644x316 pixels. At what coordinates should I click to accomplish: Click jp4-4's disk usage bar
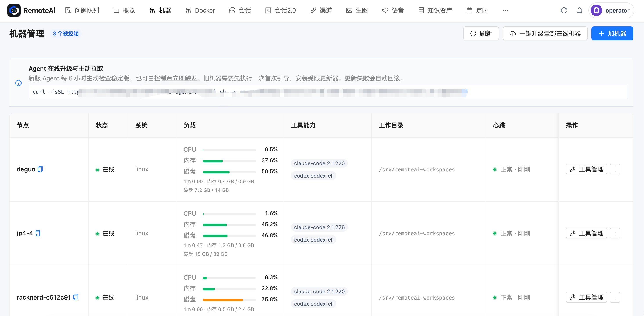click(229, 236)
